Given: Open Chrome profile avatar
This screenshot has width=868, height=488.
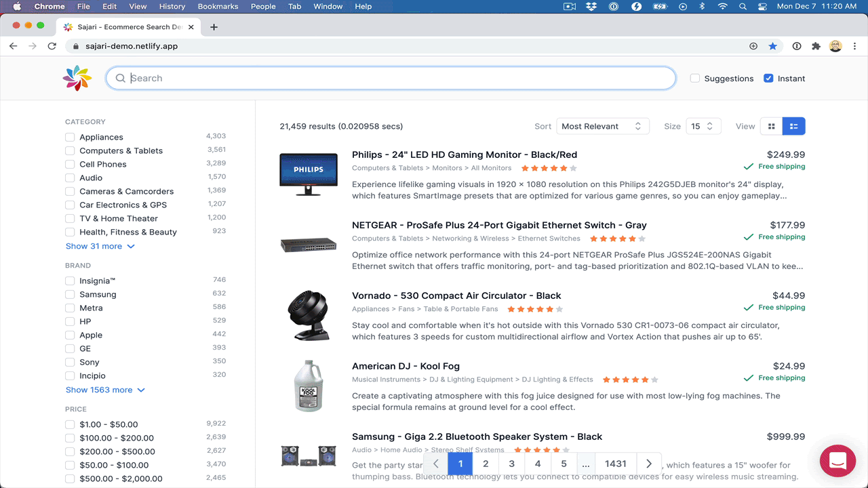Looking at the screenshot, I should coord(835,46).
